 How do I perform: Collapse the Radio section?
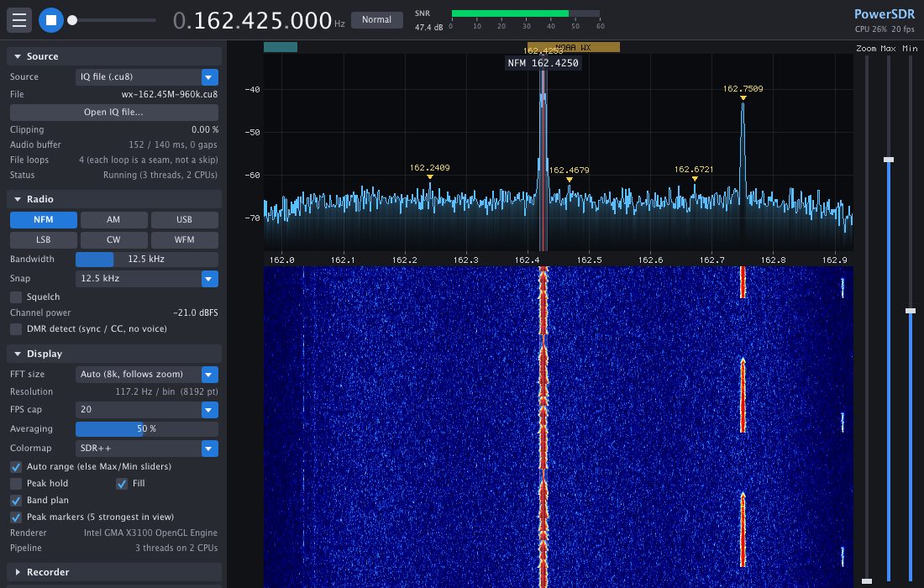tap(113, 199)
